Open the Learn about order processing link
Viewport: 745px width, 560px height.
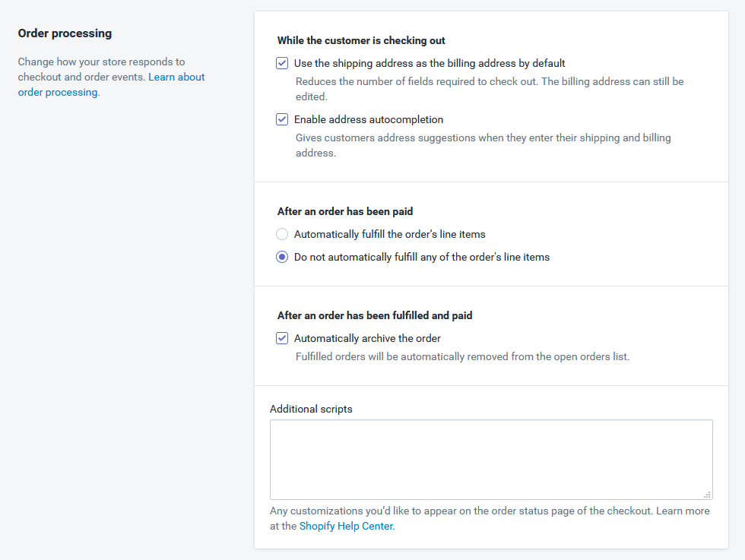tap(111, 84)
